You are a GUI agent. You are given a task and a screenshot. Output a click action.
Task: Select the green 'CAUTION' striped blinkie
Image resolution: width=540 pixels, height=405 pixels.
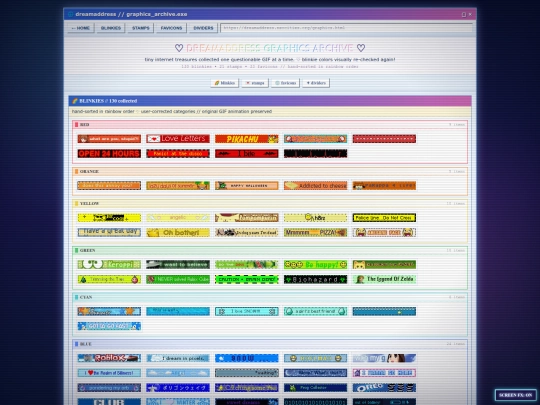click(x=247, y=279)
